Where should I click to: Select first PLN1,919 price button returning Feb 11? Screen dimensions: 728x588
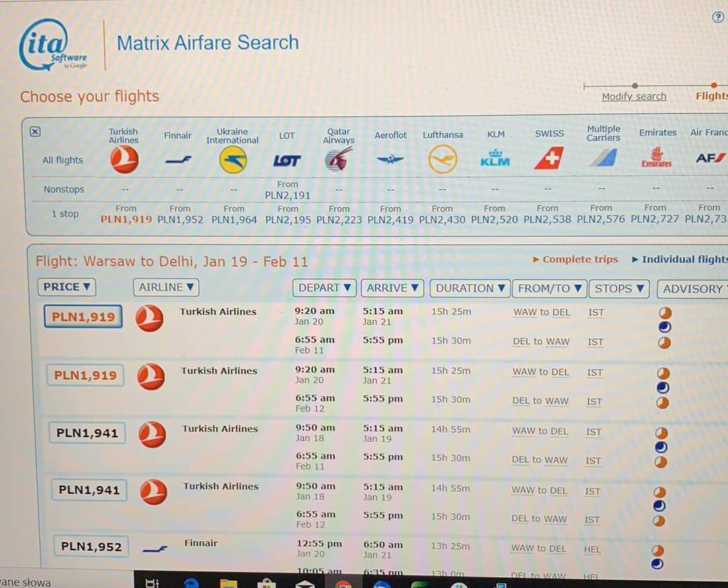tap(83, 317)
